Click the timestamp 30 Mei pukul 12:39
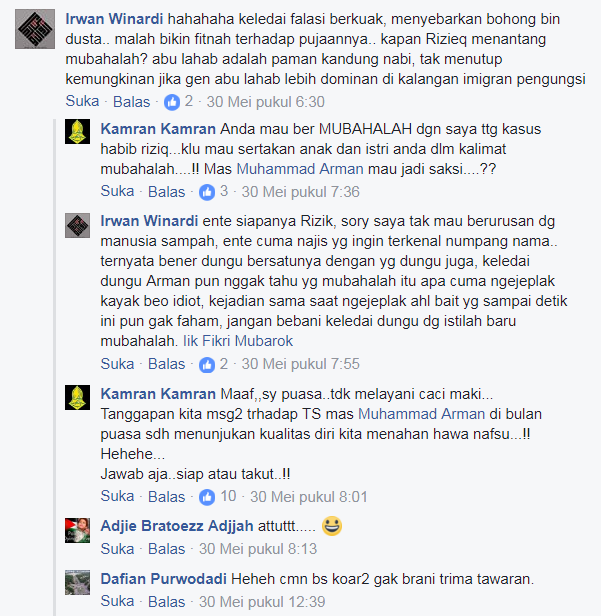Viewport: 601px width, 616px height. (x=262, y=601)
